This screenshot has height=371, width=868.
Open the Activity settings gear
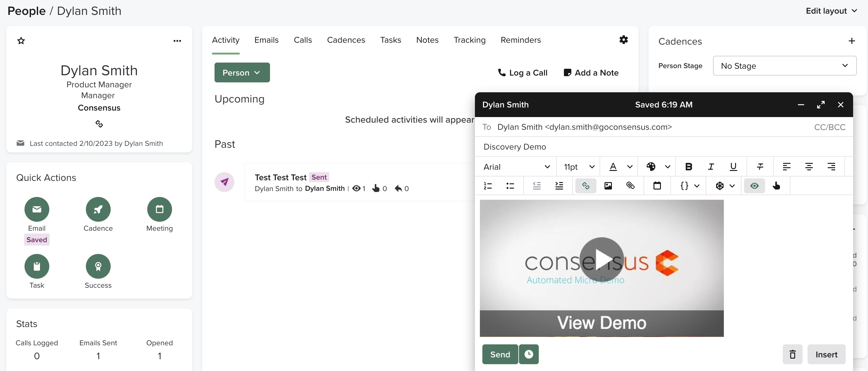623,40
